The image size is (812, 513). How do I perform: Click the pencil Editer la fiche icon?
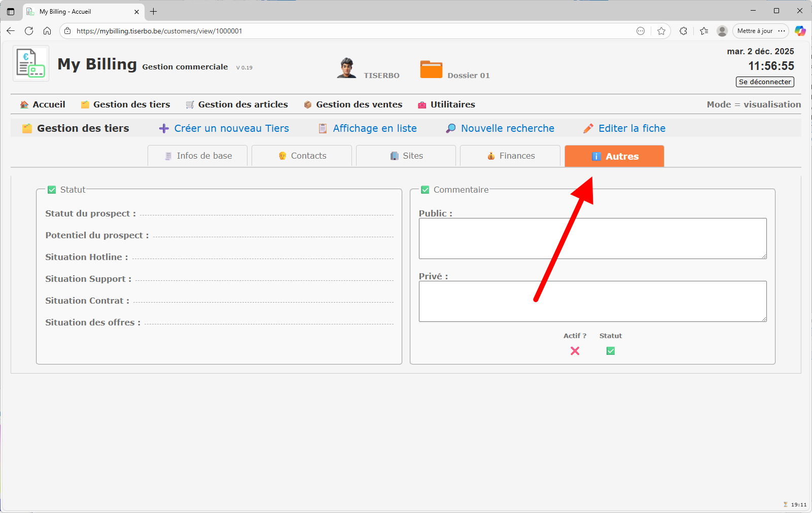click(x=588, y=129)
